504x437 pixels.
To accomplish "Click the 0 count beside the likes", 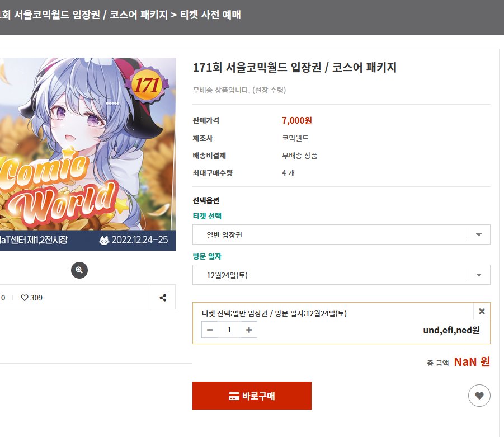I will tap(3, 298).
